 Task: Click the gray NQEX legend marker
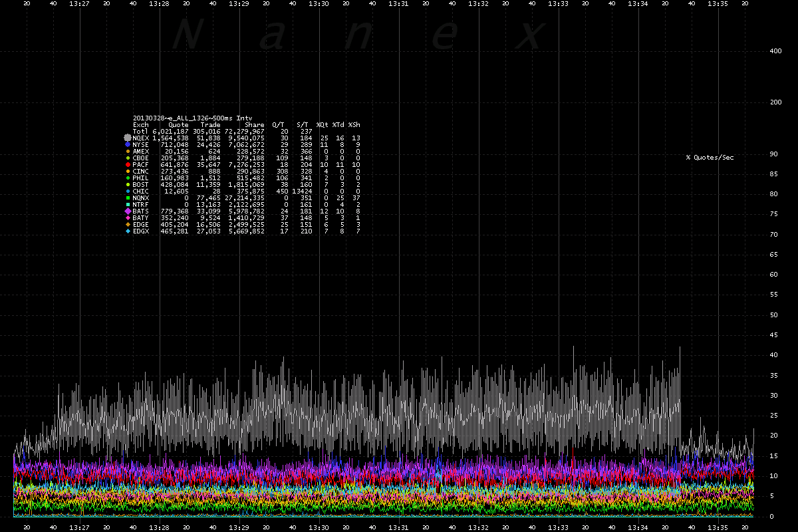[127, 138]
